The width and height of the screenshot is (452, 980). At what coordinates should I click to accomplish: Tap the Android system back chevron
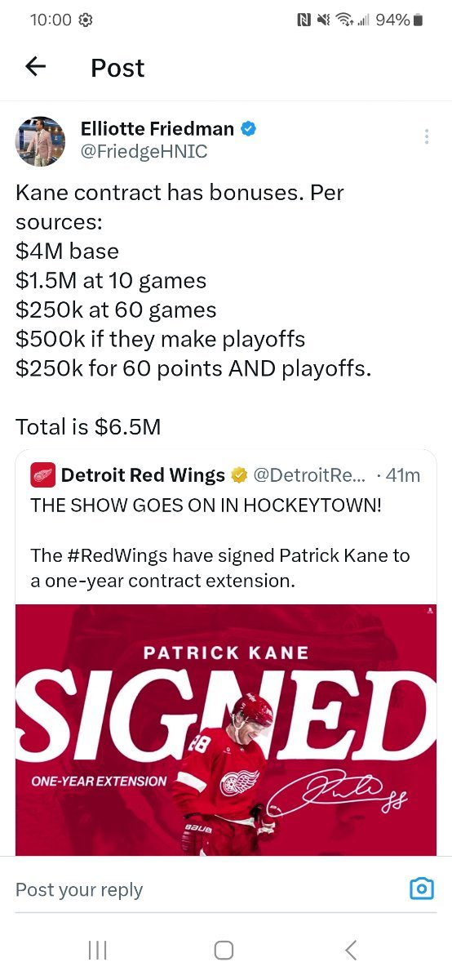[351, 950]
